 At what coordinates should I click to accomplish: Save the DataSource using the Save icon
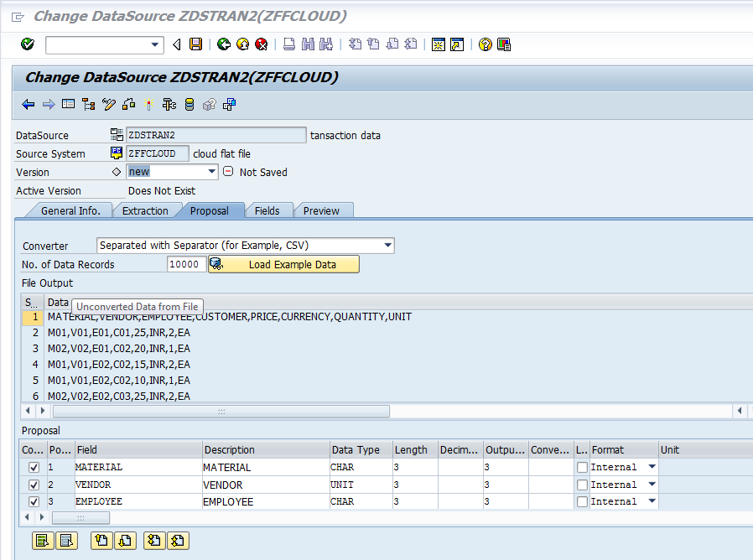[195, 44]
